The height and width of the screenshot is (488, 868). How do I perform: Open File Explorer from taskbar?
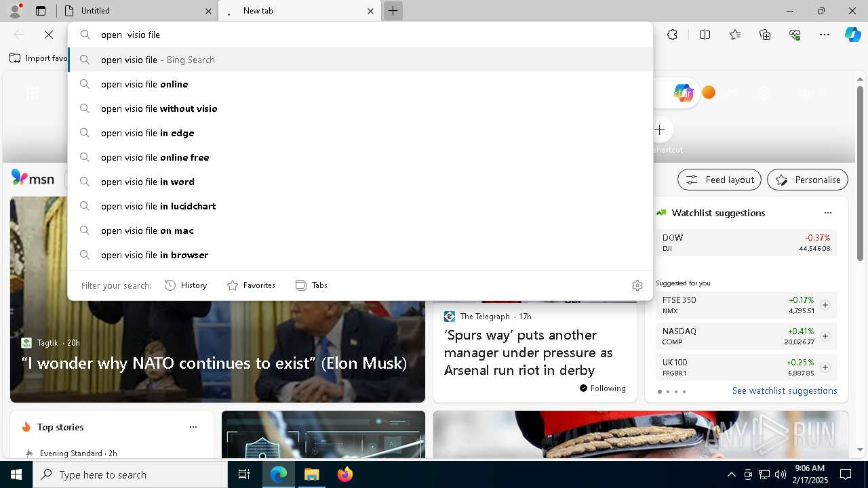click(x=312, y=474)
